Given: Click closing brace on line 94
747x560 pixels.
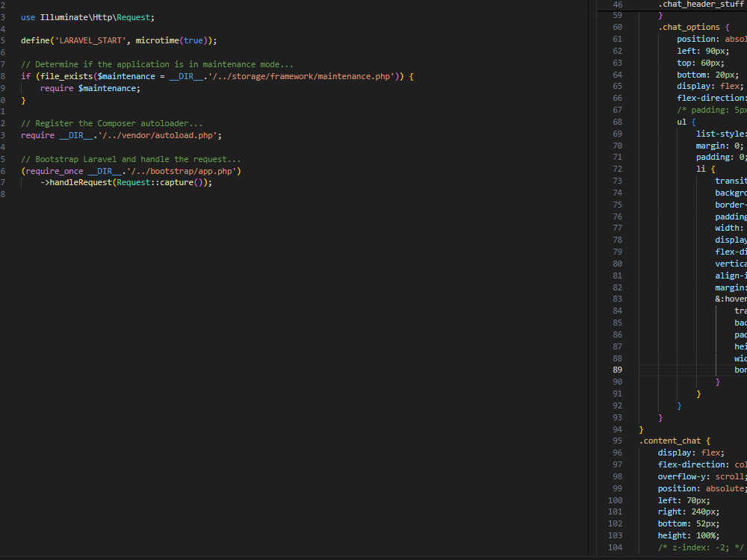Looking at the screenshot, I should tap(641, 429).
